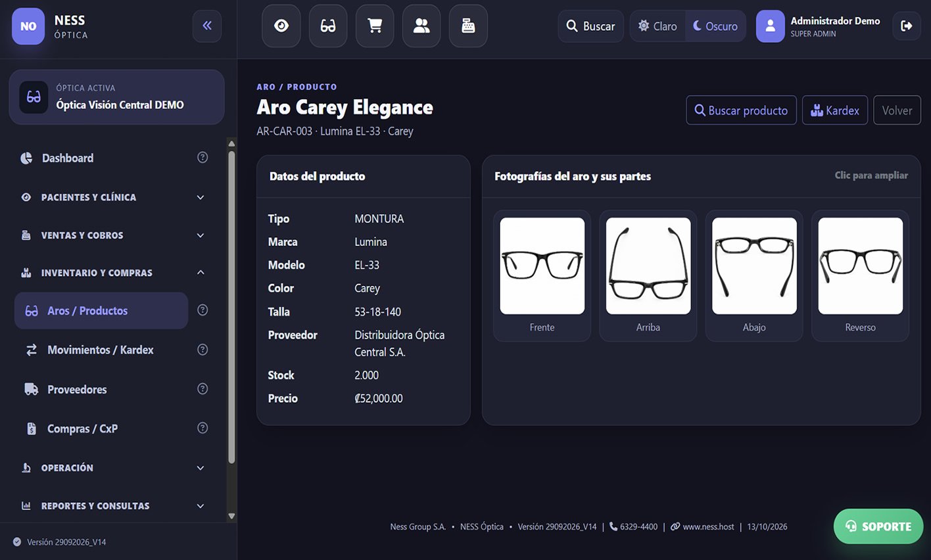Open the Dashboard menu item
Viewport: 931px width, 560px height.
[101, 158]
